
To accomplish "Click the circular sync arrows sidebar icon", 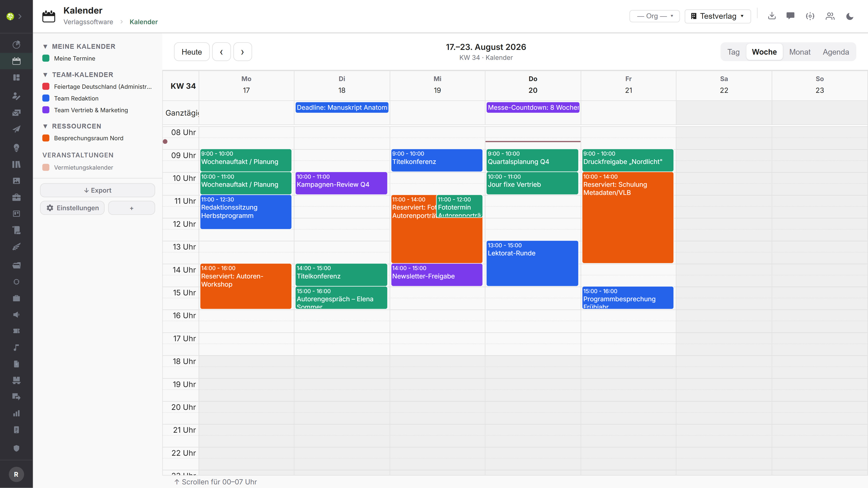I will (x=16, y=282).
